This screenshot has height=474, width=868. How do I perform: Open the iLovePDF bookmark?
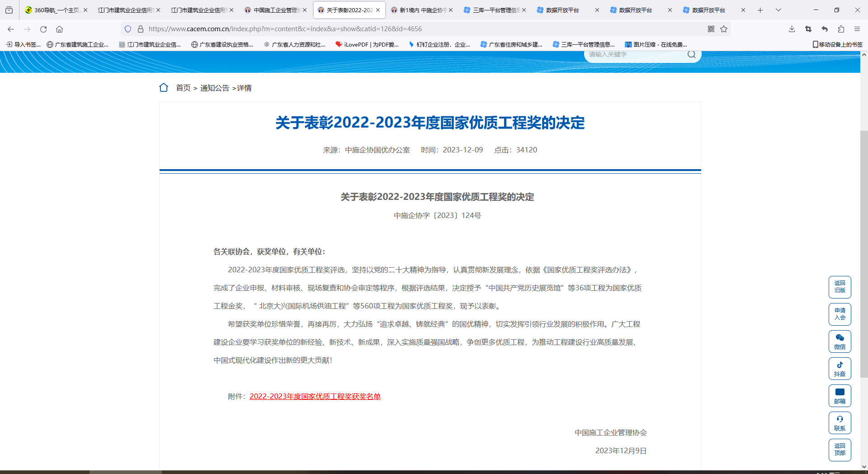[367, 44]
